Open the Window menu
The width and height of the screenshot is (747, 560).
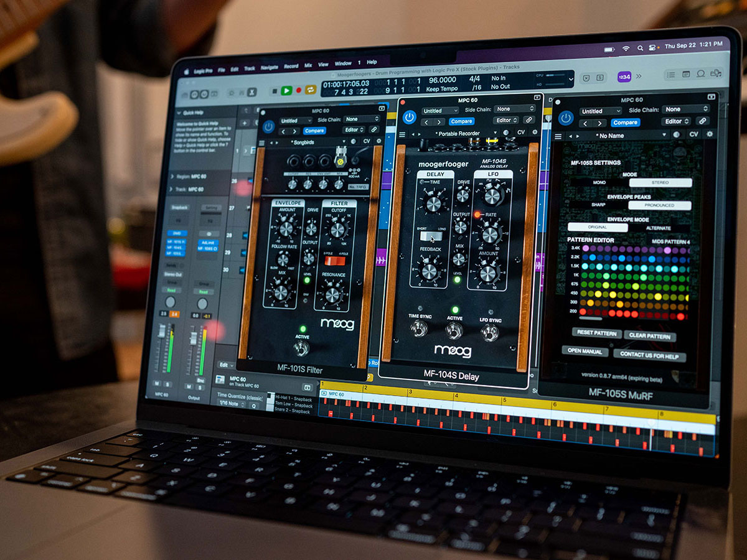(343, 63)
